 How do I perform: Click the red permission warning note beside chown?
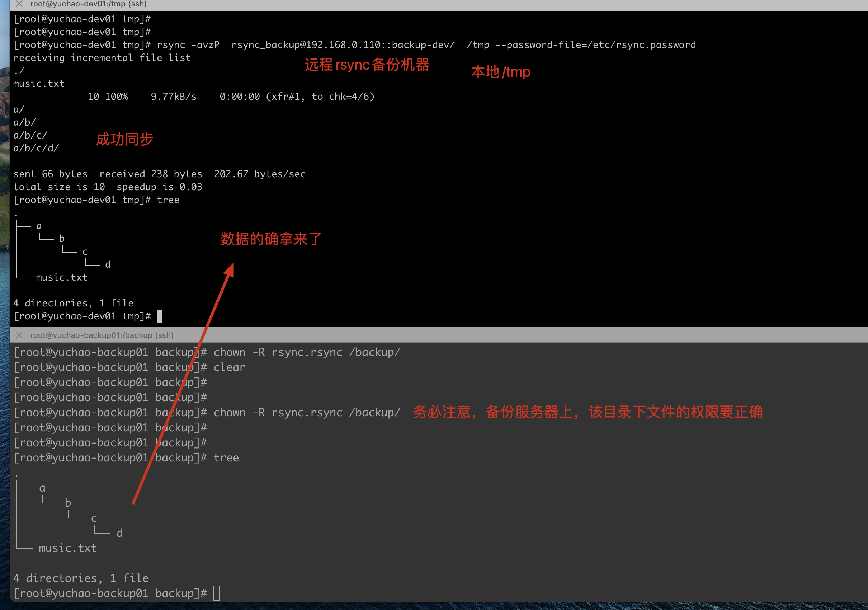tap(587, 412)
